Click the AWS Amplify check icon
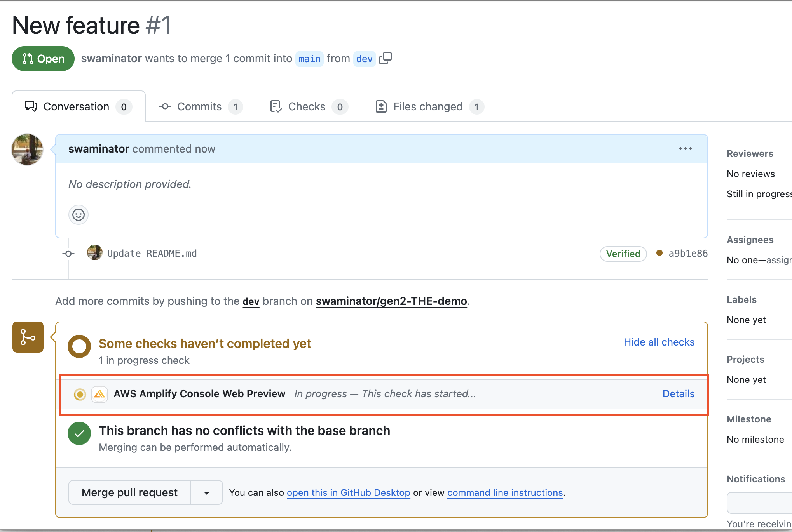Image resolution: width=792 pixels, height=532 pixels. (x=99, y=394)
